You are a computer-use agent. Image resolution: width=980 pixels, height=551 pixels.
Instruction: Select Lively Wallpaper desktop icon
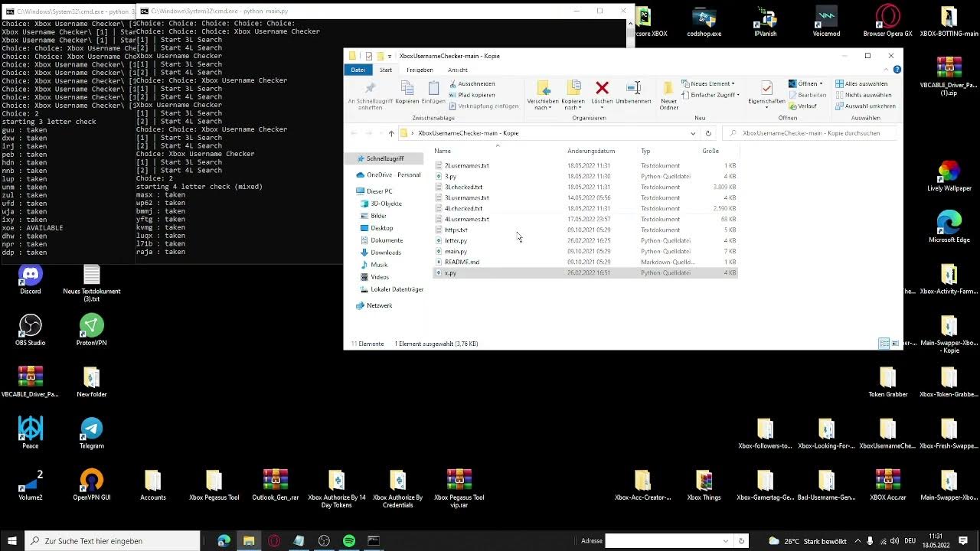949,175
